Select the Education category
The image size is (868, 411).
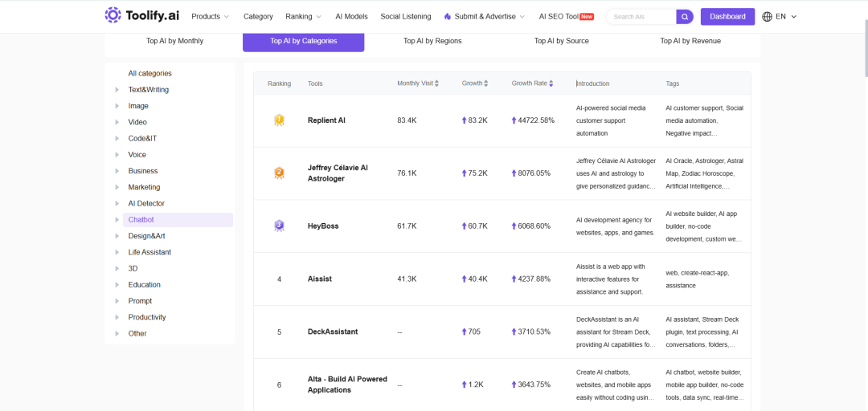click(x=145, y=285)
